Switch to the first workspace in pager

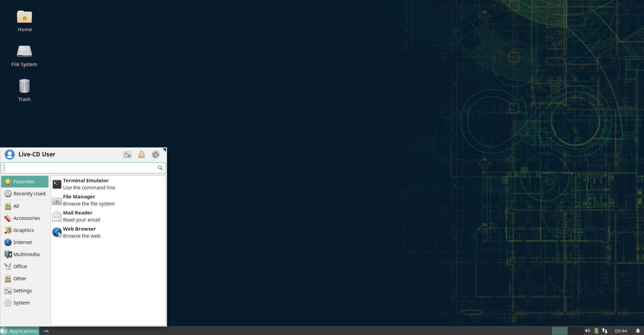559,331
